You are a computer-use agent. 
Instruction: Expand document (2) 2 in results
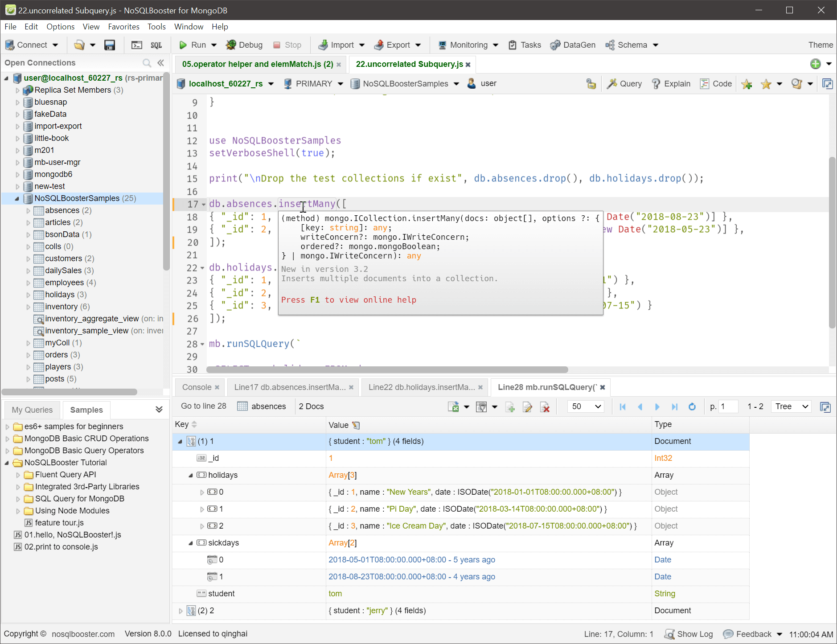(x=181, y=611)
